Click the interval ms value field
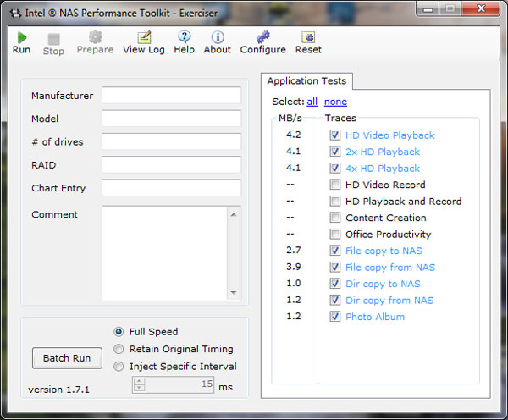The width and height of the screenshot is (508, 420). 179,384
